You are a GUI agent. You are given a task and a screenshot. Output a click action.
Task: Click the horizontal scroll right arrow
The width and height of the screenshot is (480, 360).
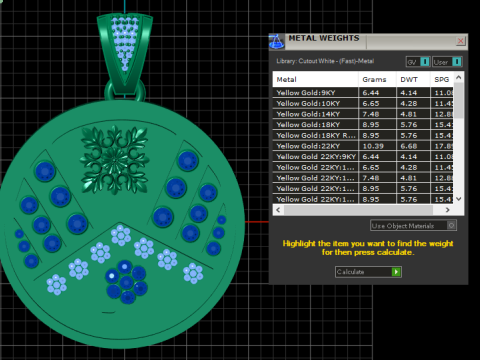click(448, 210)
